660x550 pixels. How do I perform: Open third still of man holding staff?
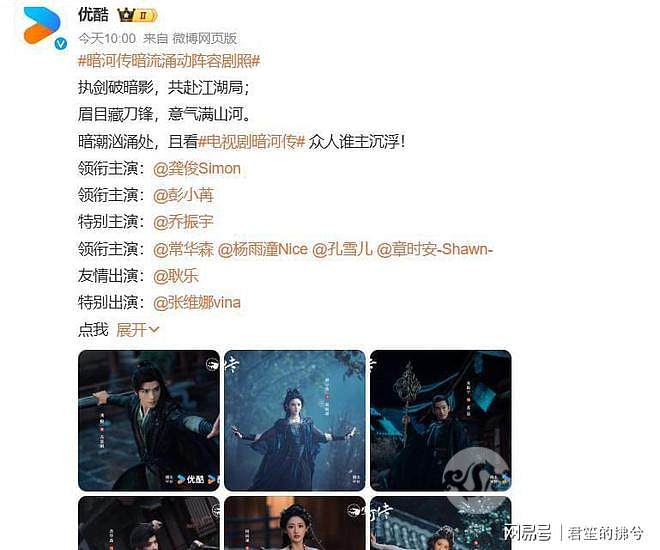pos(441,420)
